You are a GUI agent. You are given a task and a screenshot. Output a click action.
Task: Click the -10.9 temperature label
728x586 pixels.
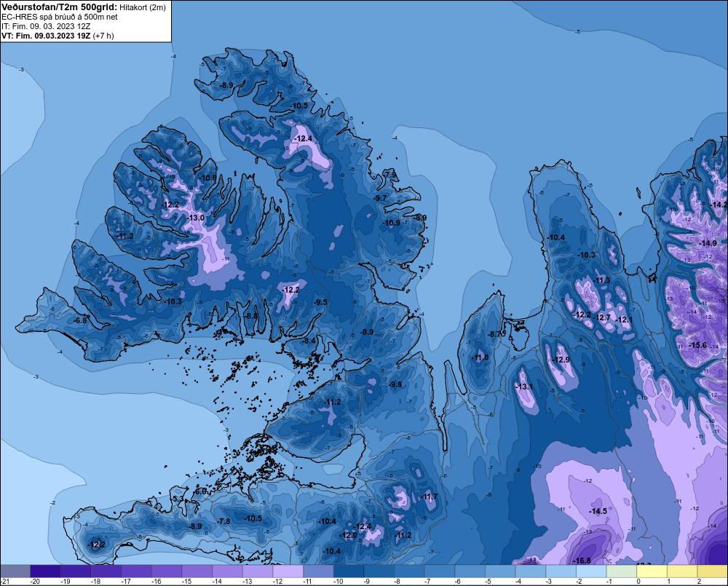(x=392, y=223)
